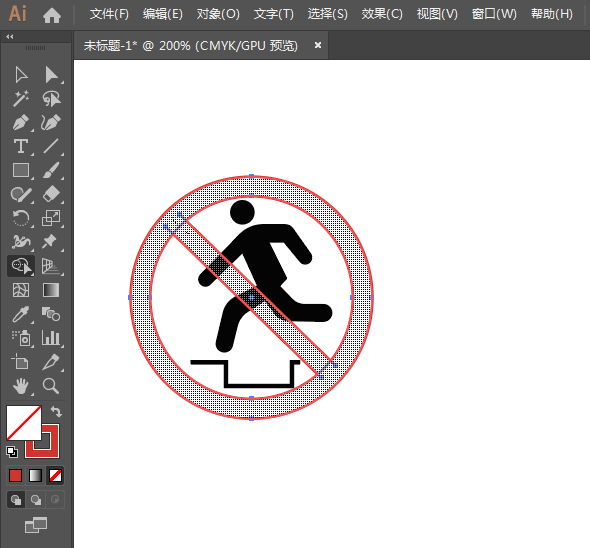The image size is (590, 548).
Task: Apply None to the current attribute
Action: 56,476
